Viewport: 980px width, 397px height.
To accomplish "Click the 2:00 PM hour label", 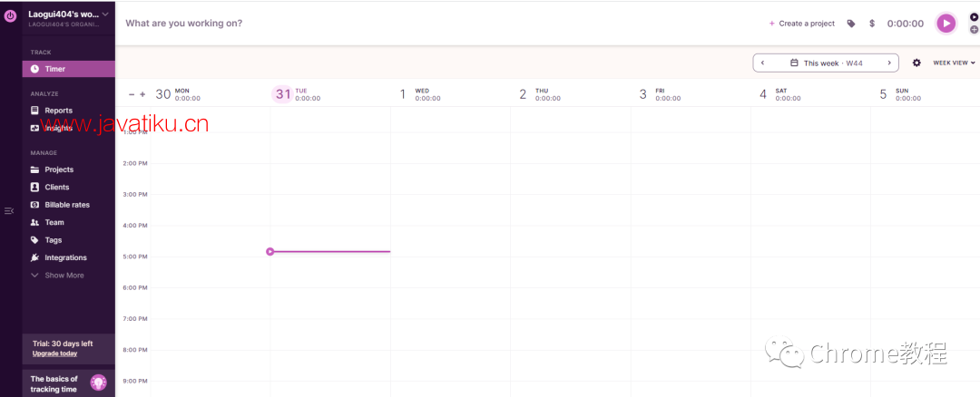I will click(135, 163).
